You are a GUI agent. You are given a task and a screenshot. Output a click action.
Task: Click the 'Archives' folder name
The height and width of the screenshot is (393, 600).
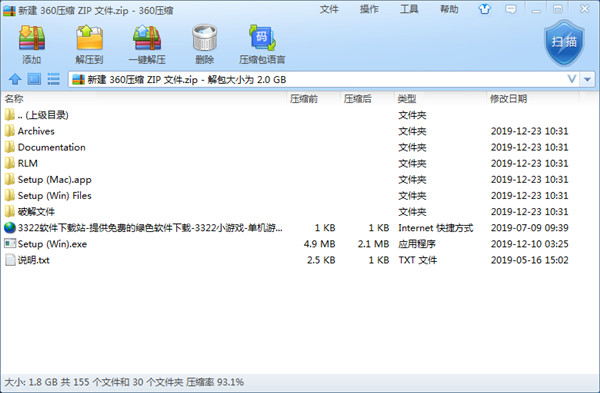tap(36, 131)
